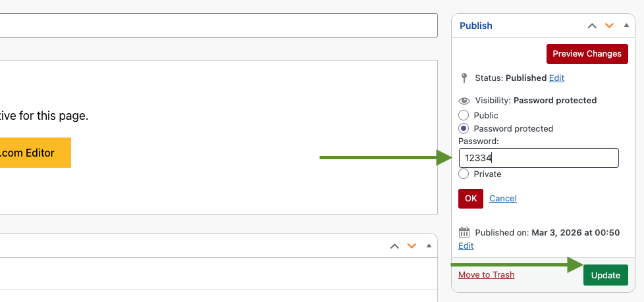
Task: Move Publish panel down with orange arrow
Action: point(609,26)
